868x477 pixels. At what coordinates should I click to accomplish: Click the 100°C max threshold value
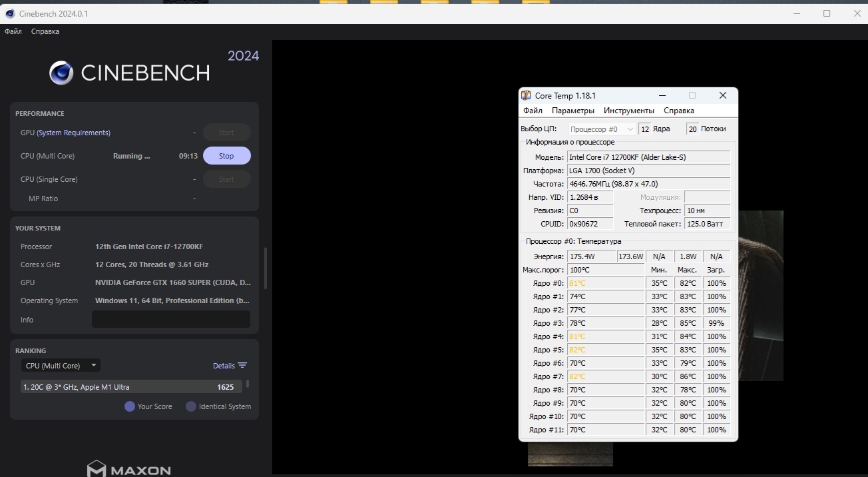click(605, 270)
